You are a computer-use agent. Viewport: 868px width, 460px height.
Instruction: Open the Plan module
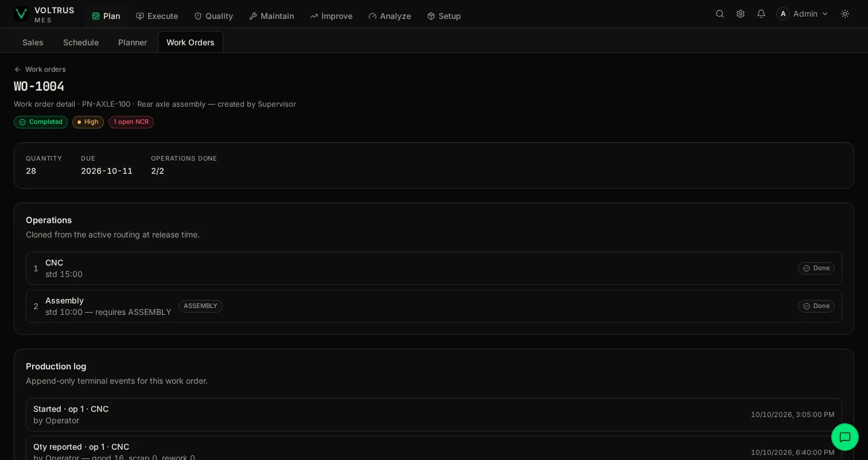106,16
